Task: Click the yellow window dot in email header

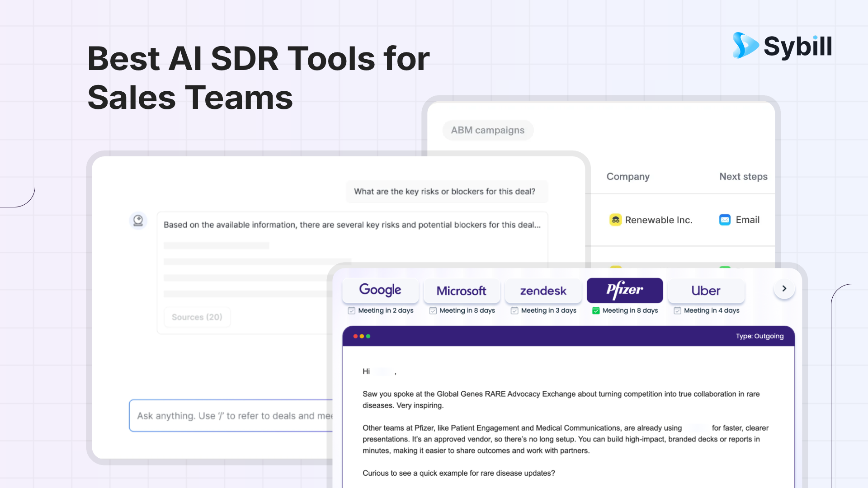Action: coord(362,336)
